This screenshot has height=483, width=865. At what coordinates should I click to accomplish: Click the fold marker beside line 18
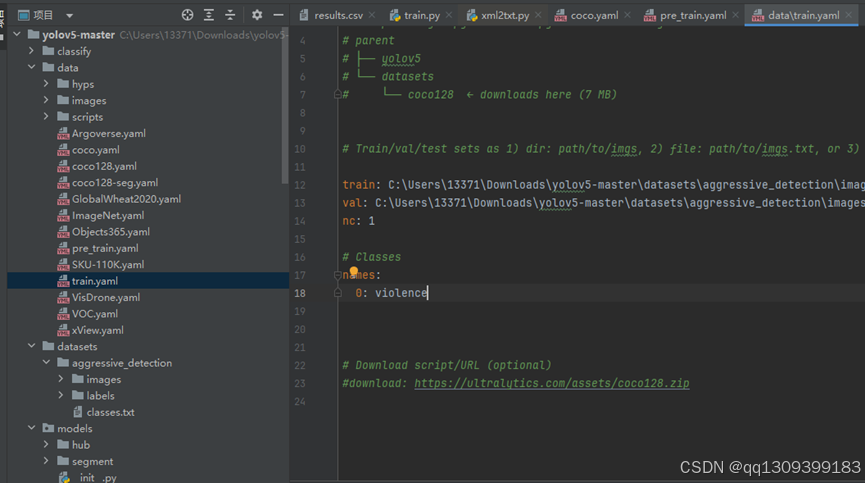[x=338, y=293]
